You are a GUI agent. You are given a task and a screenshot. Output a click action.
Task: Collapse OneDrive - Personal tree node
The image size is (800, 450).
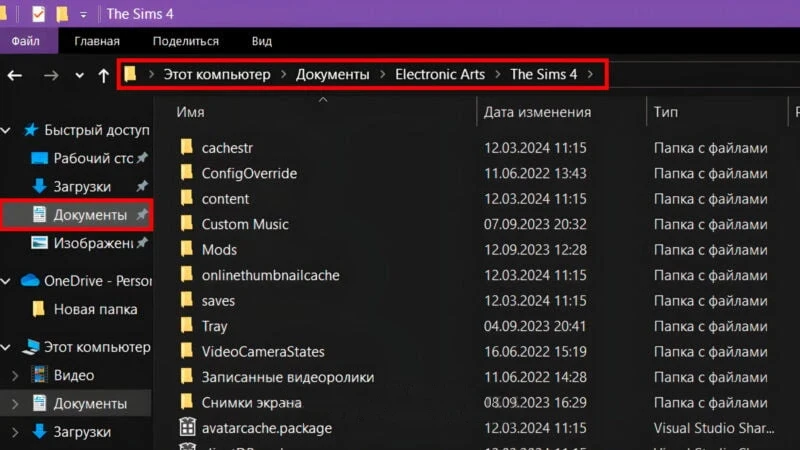(x=6, y=281)
